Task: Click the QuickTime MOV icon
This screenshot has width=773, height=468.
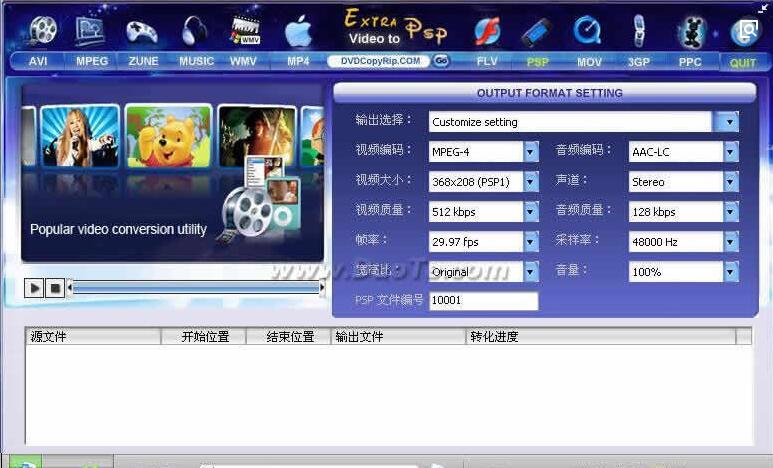Action: click(x=587, y=30)
